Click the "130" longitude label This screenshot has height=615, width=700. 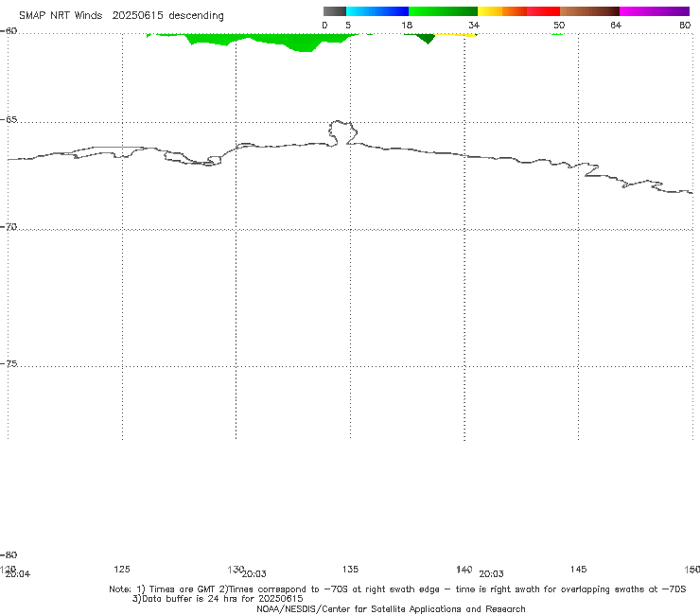236,569
